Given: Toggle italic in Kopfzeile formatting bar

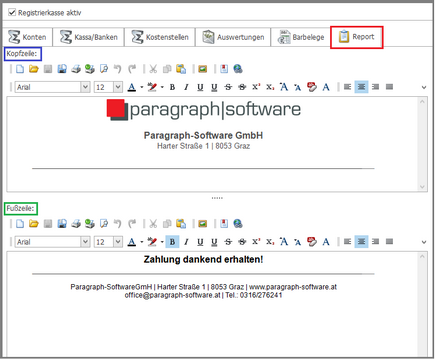Looking at the screenshot, I should (x=186, y=87).
